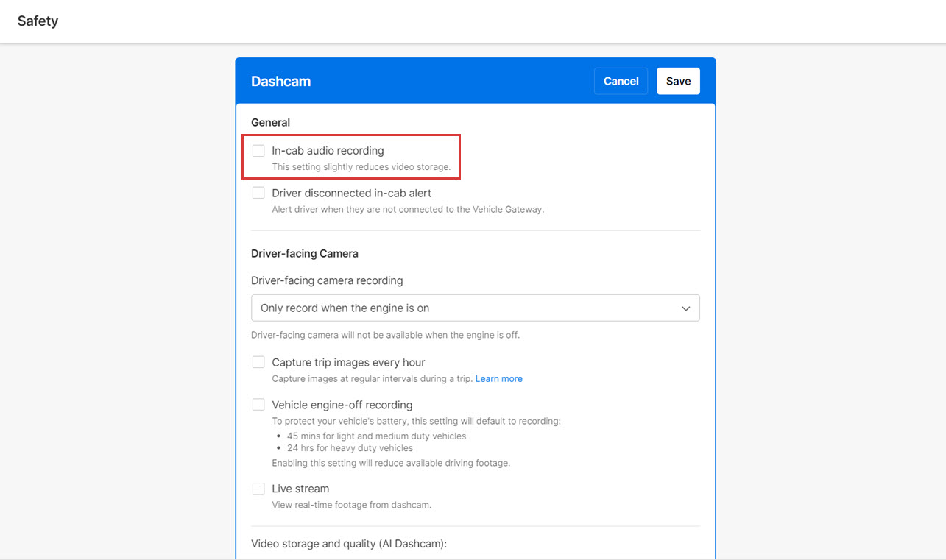Click the Dashcam panel header

coord(280,81)
